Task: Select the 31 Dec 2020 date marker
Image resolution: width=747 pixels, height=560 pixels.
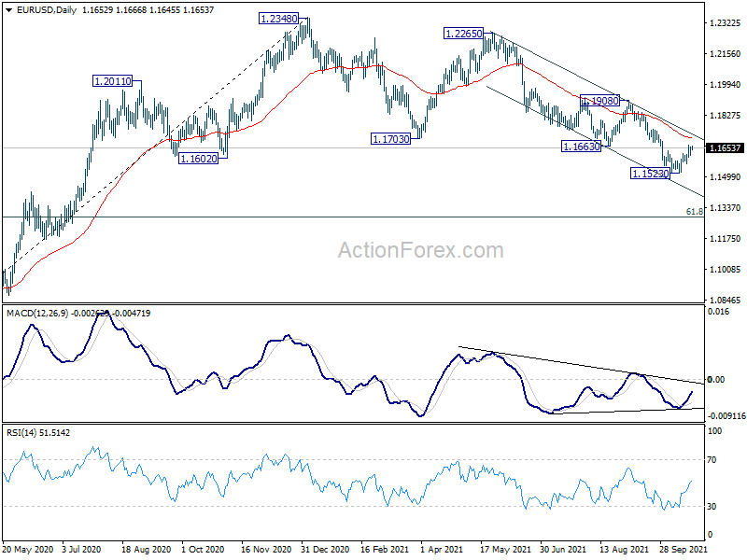Action: click(325, 549)
